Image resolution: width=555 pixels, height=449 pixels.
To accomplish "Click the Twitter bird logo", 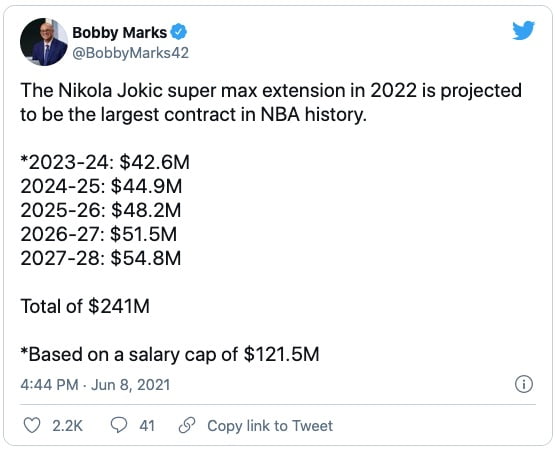I will (523, 30).
